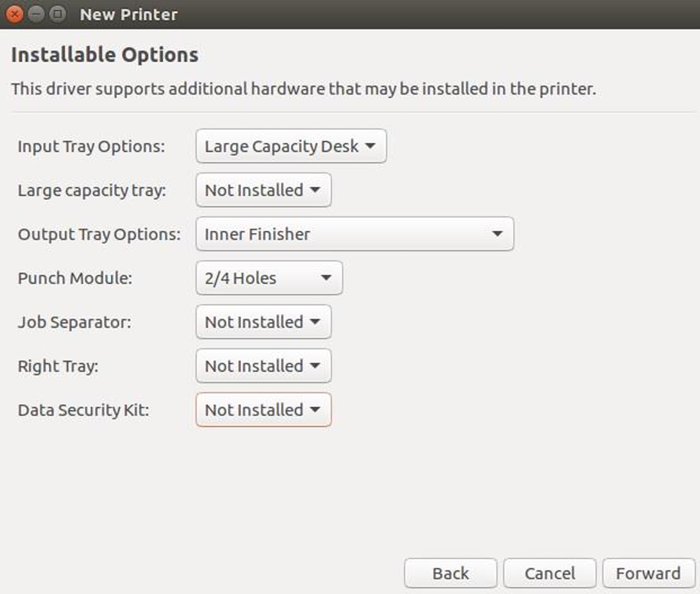Image resolution: width=700 pixels, height=594 pixels.
Task: Go back to the previous step
Action: pyautogui.click(x=450, y=573)
